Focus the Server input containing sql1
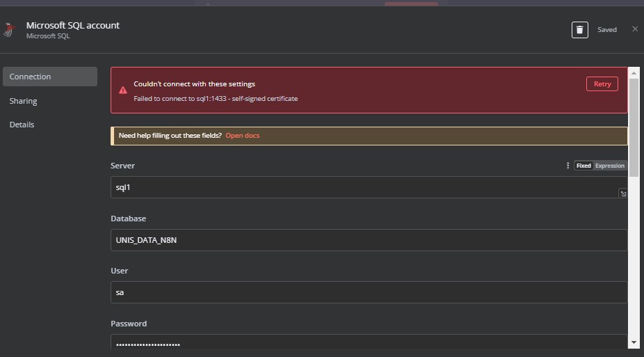This screenshot has width=644, height=357. pos(369,187)
